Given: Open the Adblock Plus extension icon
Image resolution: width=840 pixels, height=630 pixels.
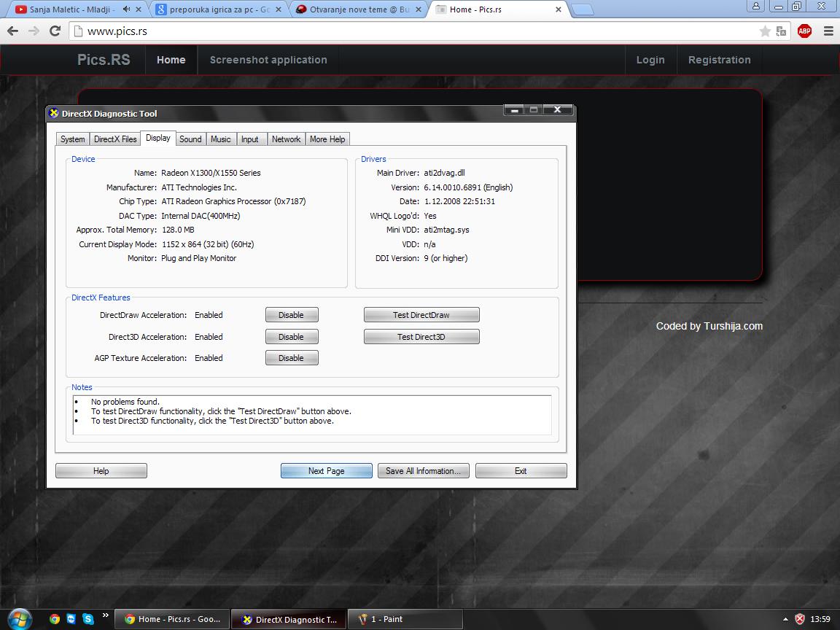Looking at the screenshot, I should tap(804, 31).
